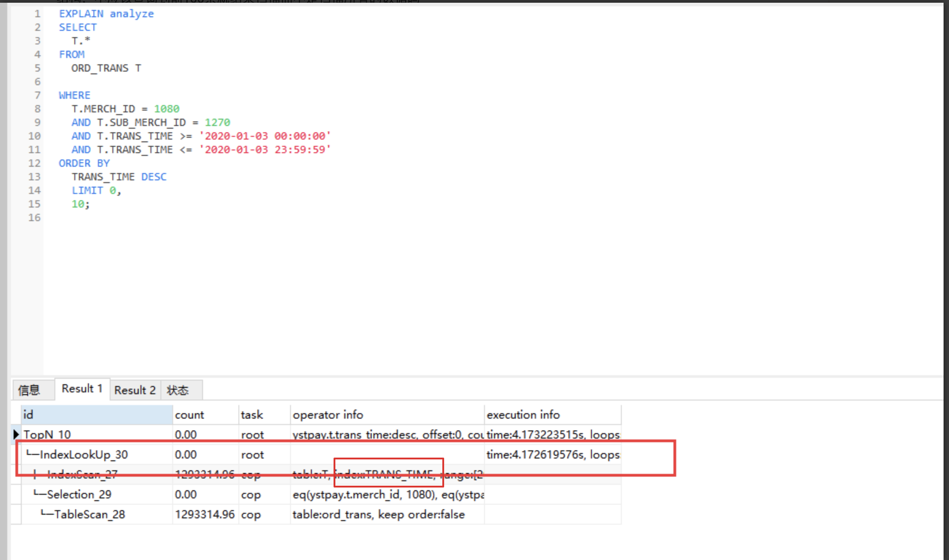Image resolution: width=949 pixels, height=560 pixels.
Task: Click the 1293314.96 count cell for IndexScan_27
Action: (205, 474)
